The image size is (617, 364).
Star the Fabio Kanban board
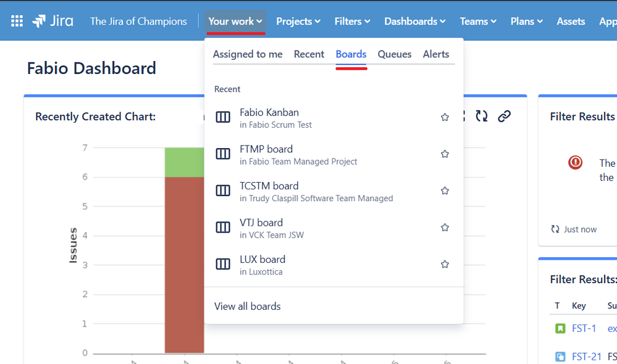[x=445, y=117]
